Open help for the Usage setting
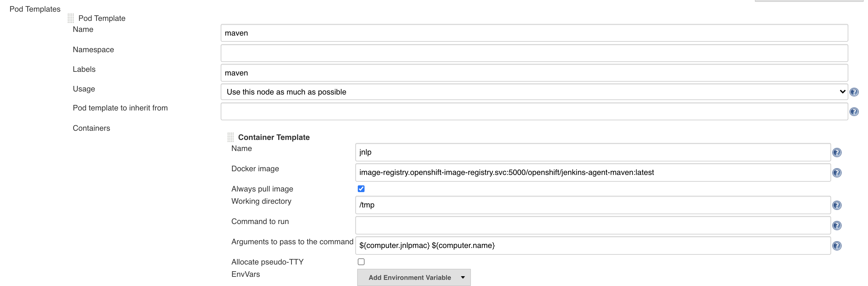 [x=854, y=91]
